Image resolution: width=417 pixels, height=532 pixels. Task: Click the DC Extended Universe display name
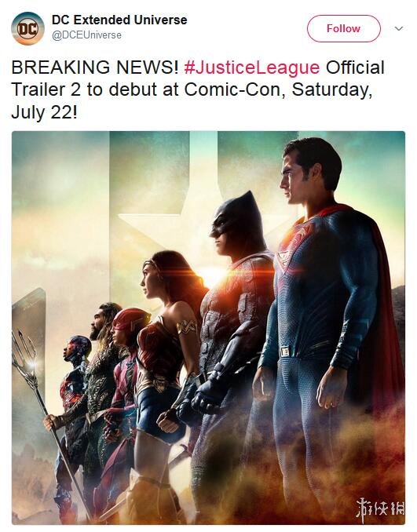(x=119, y=20)
